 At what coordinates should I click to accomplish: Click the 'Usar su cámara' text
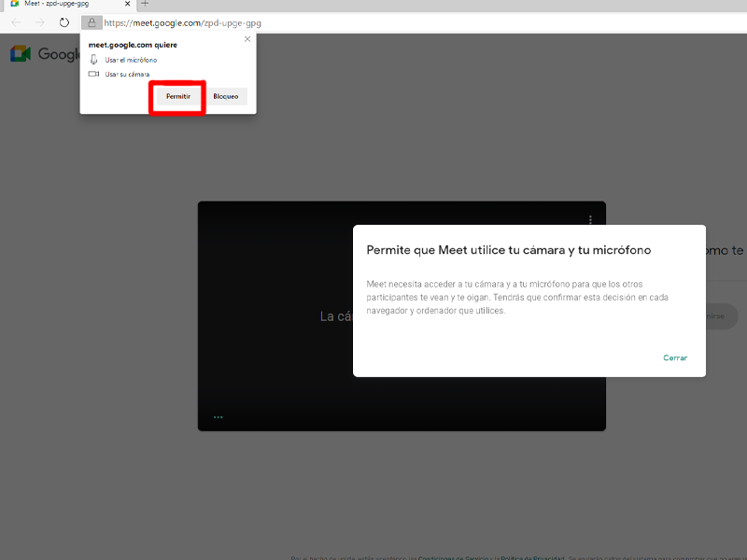click(x=127, y=75)
